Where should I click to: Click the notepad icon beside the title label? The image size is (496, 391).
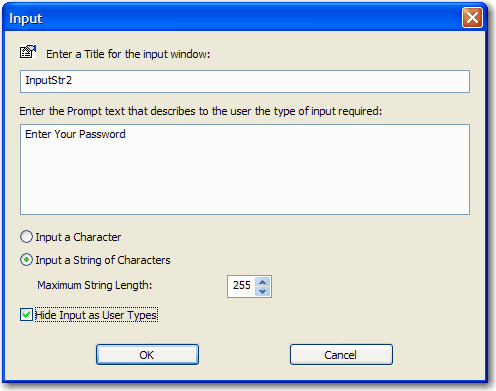click(x=28, y=52)
